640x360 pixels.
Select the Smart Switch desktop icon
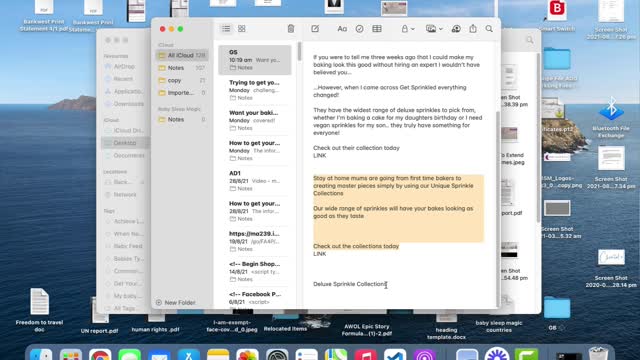[557, 16]
